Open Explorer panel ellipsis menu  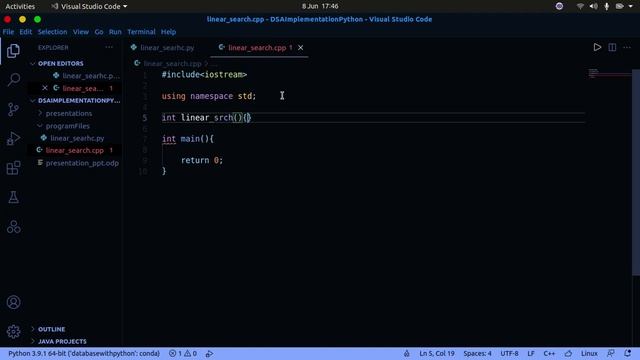point(109,47)
